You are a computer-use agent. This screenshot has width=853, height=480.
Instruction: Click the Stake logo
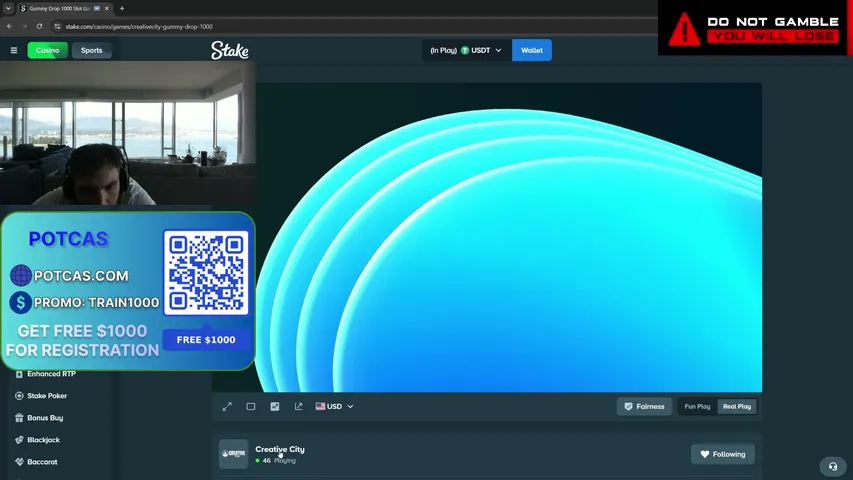click(230, 50)
